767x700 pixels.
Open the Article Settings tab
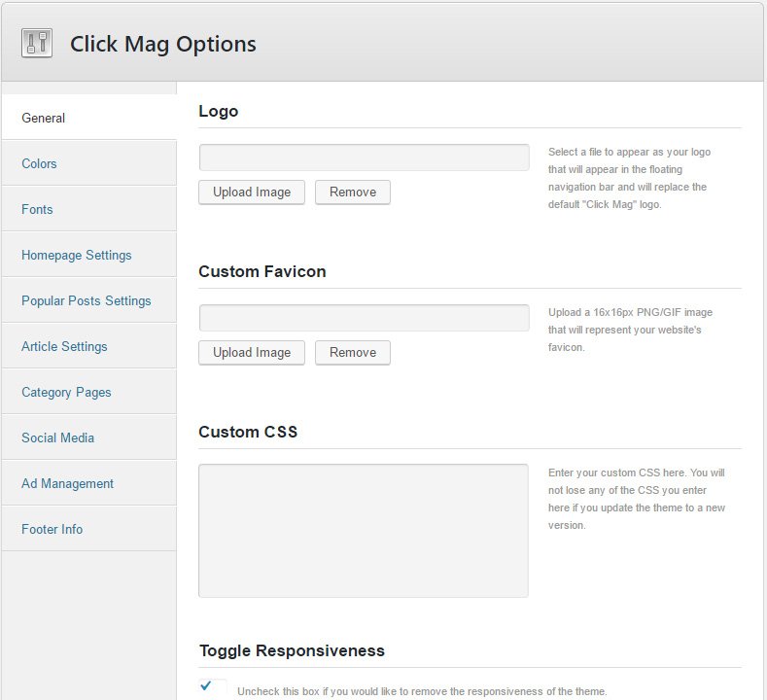point(65,346)
